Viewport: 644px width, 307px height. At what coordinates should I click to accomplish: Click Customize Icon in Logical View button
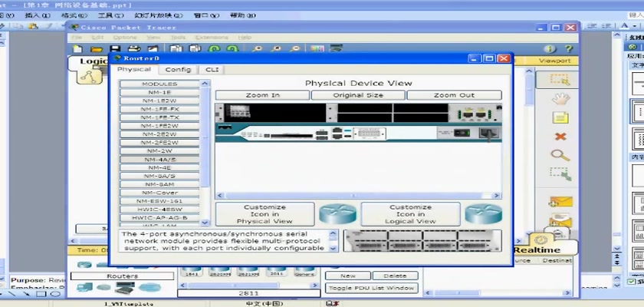(x=410, y=214)
